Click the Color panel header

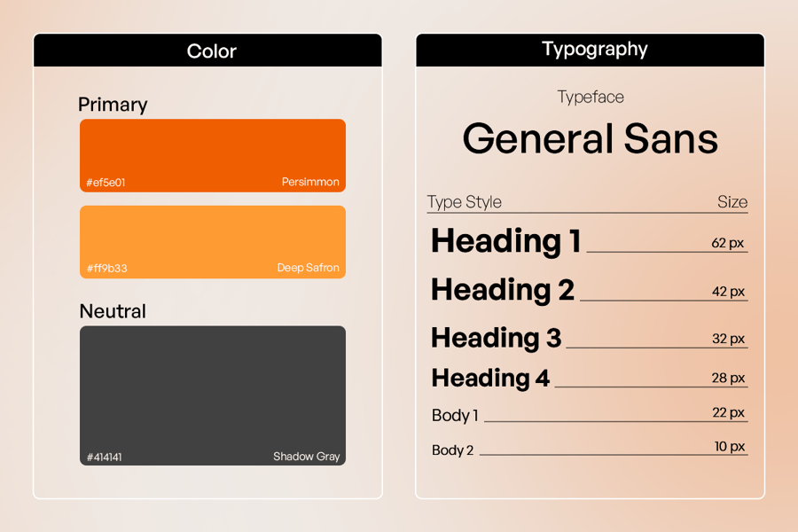211,51
